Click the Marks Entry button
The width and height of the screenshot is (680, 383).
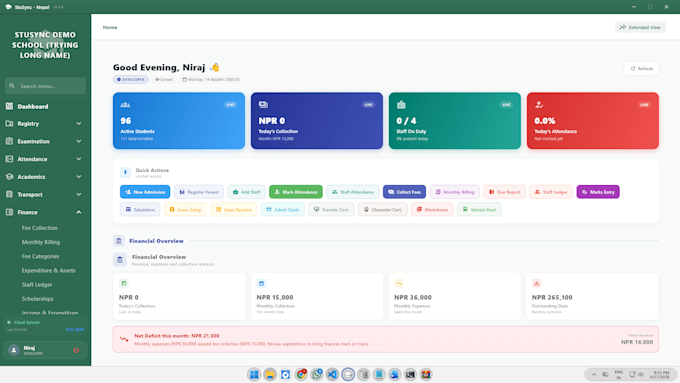click(x=598, y=192)
